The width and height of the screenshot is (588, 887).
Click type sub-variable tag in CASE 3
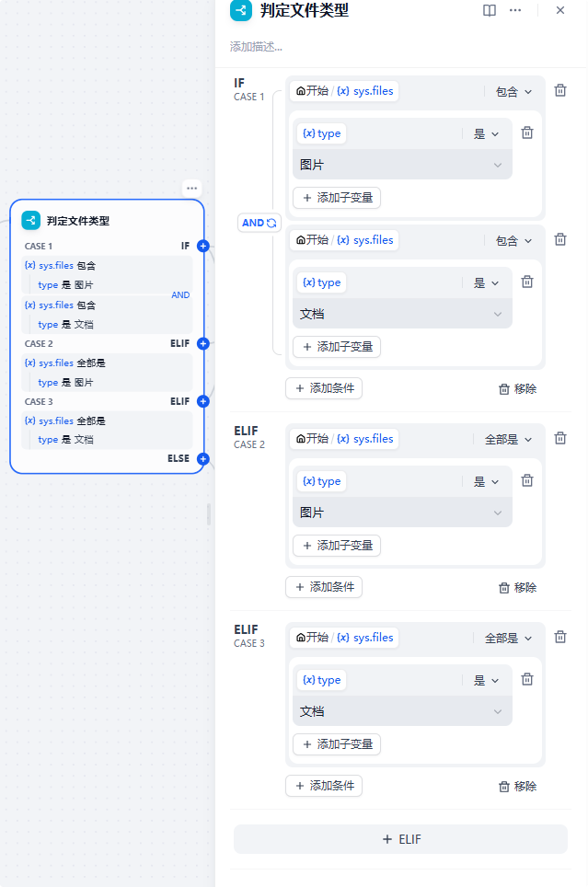[x=321, y=680]
